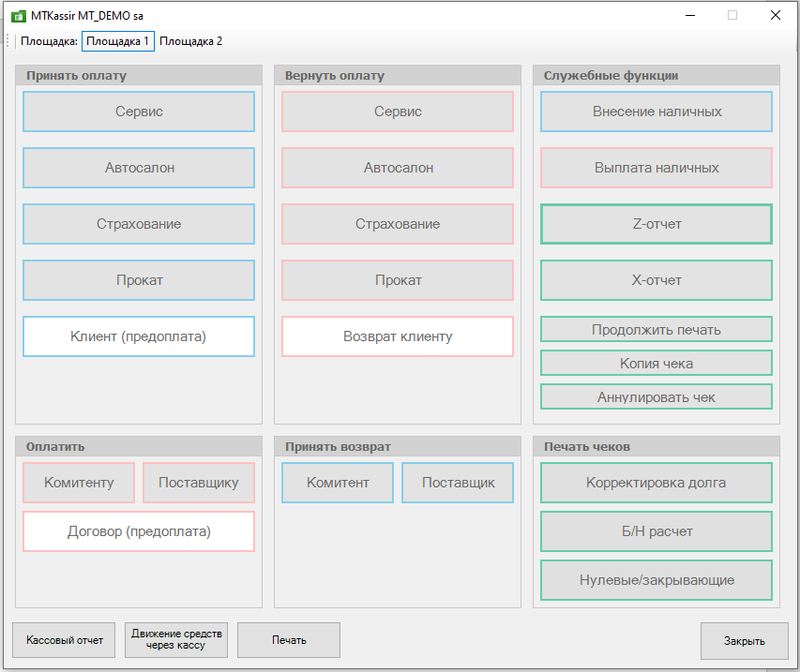Open Внесение наличных function
Image resolution: width=800 pixels, height=672 pixels.
tap(657, 112)
